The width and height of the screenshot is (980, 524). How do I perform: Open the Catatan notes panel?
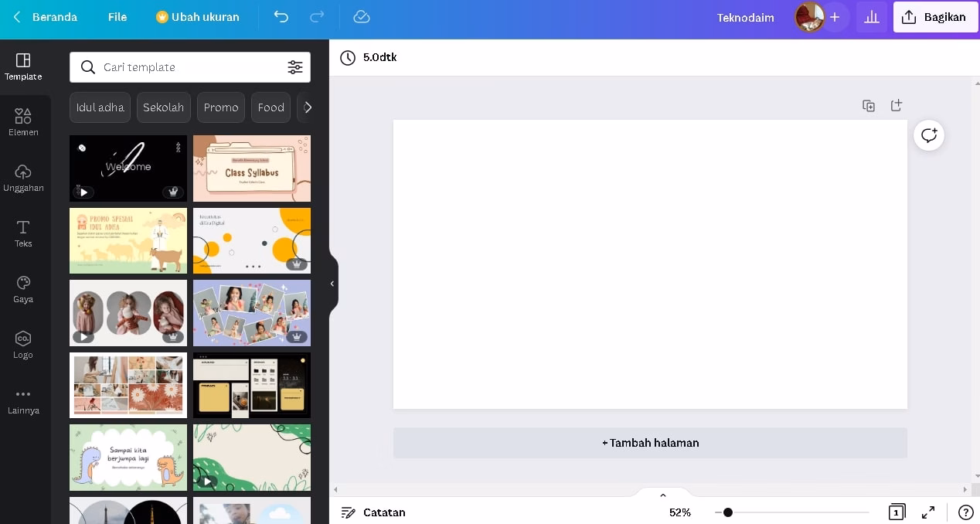pyautogui.click(x=374, y=512)
